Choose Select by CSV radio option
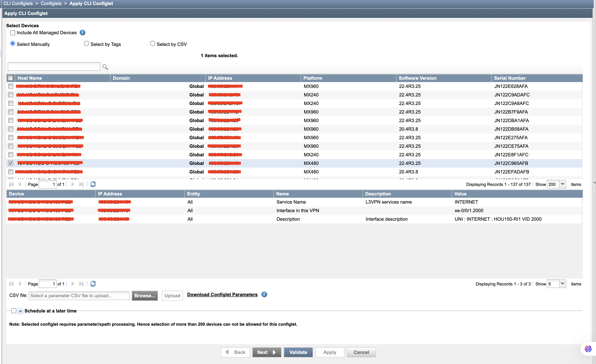The height and width of the screenshot is (364, 596). click(x=153, y=44)
